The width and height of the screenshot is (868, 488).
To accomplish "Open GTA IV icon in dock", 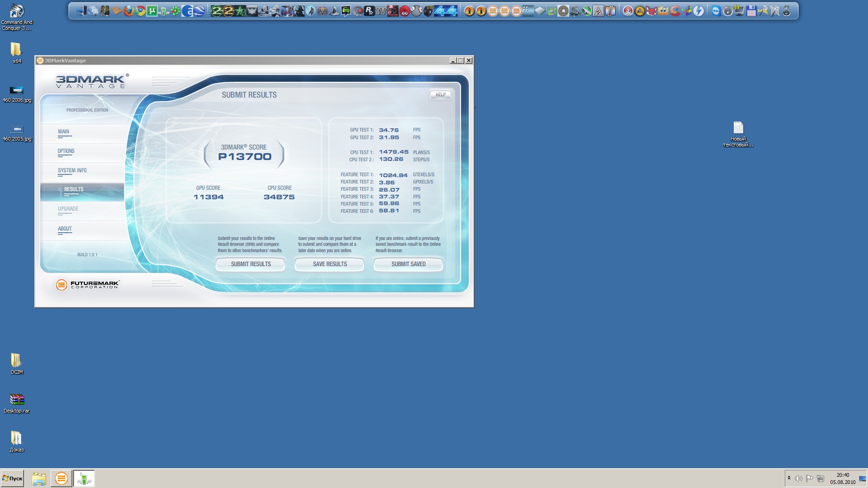I will click(381, 11).
